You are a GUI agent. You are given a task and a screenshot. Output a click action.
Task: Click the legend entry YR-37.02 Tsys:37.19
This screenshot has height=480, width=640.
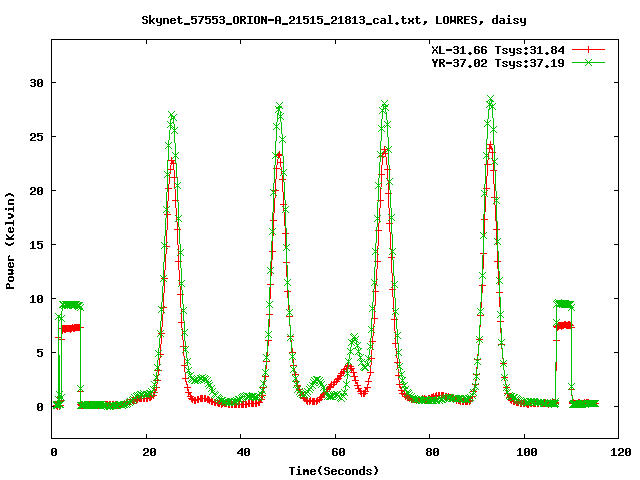point(498,63)
